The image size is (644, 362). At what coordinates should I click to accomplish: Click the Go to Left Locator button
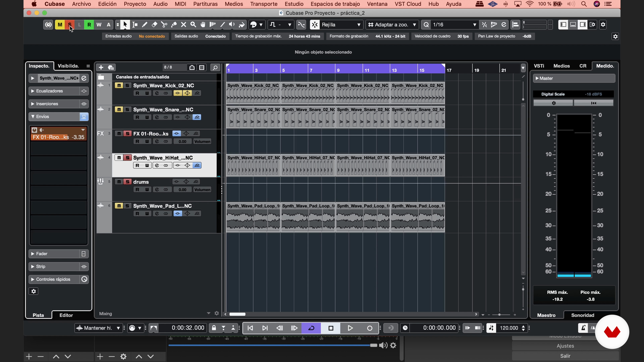point(250,328)
